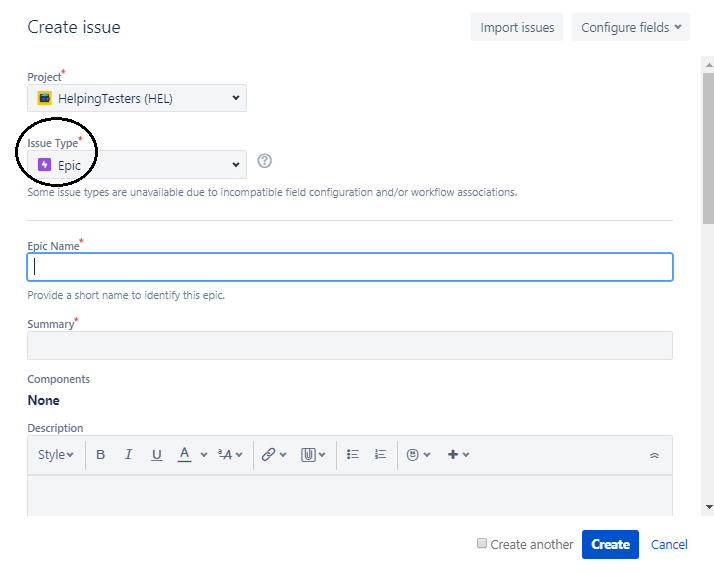Click the scrollbar up arrow

[x=709, y=66]
